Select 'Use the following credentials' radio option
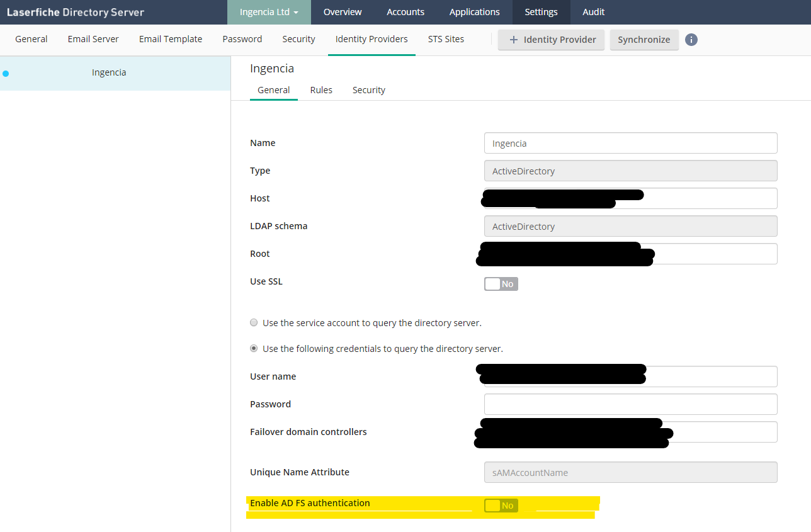The image size is (811, 532). pyautogui.click(x=254, y=348)
